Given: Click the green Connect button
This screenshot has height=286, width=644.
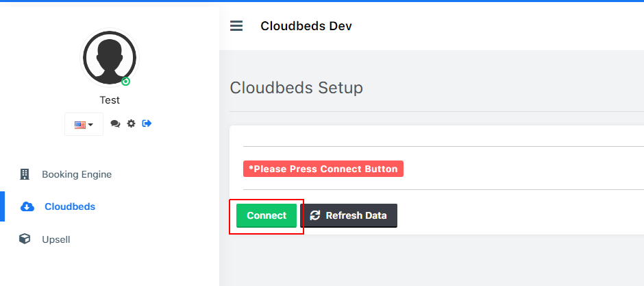Looking at the screenshot, I should tap(266, 215).
